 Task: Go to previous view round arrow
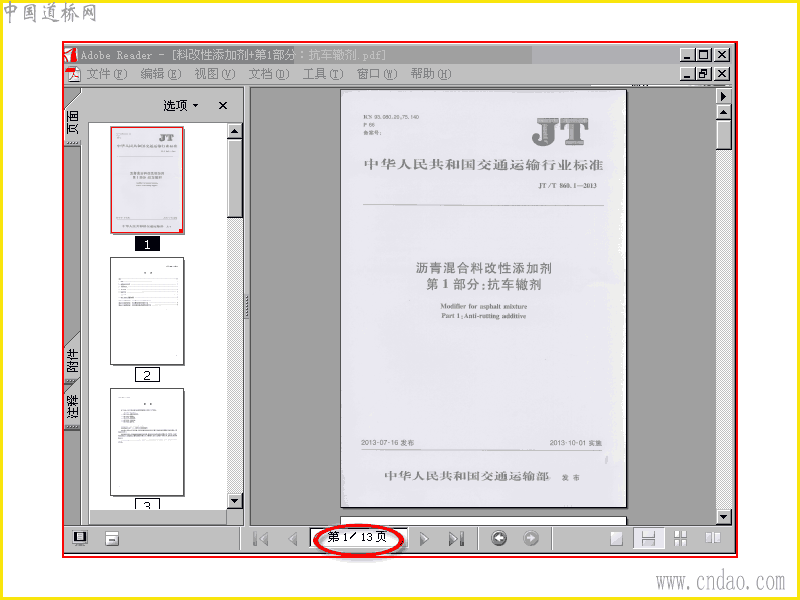[499, 538]
